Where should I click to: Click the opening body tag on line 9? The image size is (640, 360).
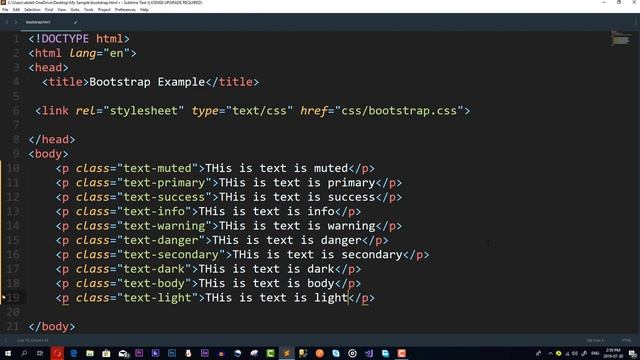click(49, 154)
